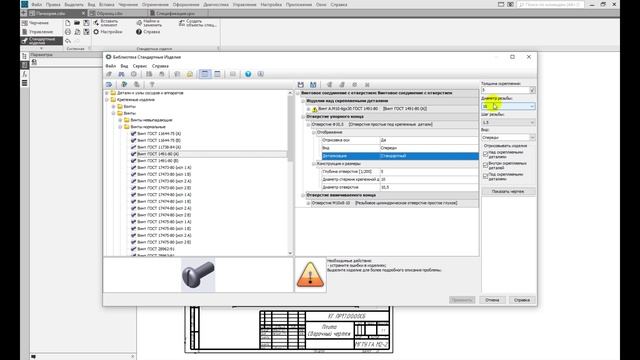Click the first save icon above the properties panel

(x=301, y=84)
